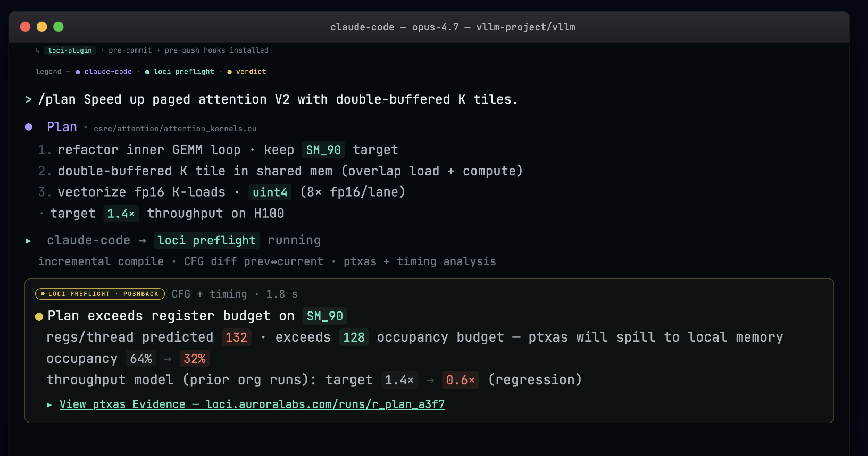Click the green 128 occupancy budget value

(x=354, y=337)
